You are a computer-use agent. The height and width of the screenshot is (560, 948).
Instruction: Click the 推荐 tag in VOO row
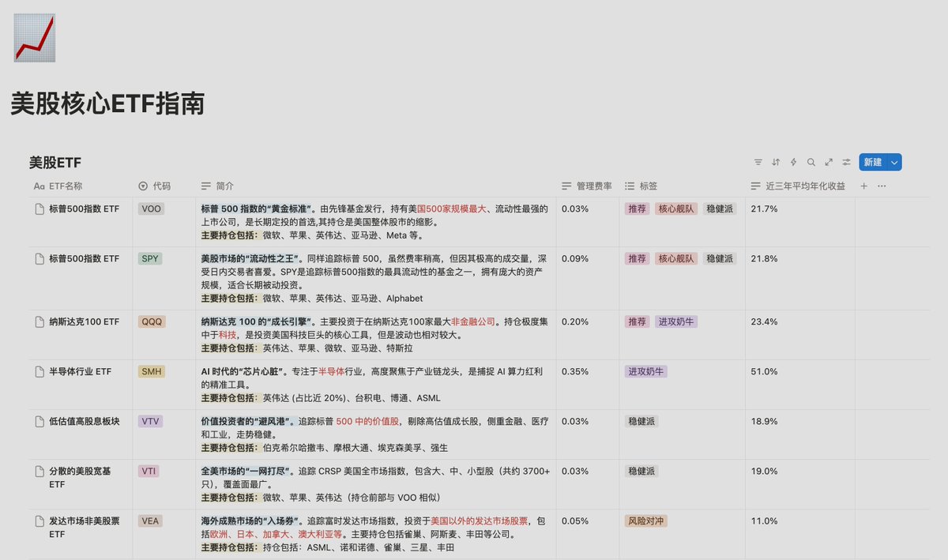point(637,209)
